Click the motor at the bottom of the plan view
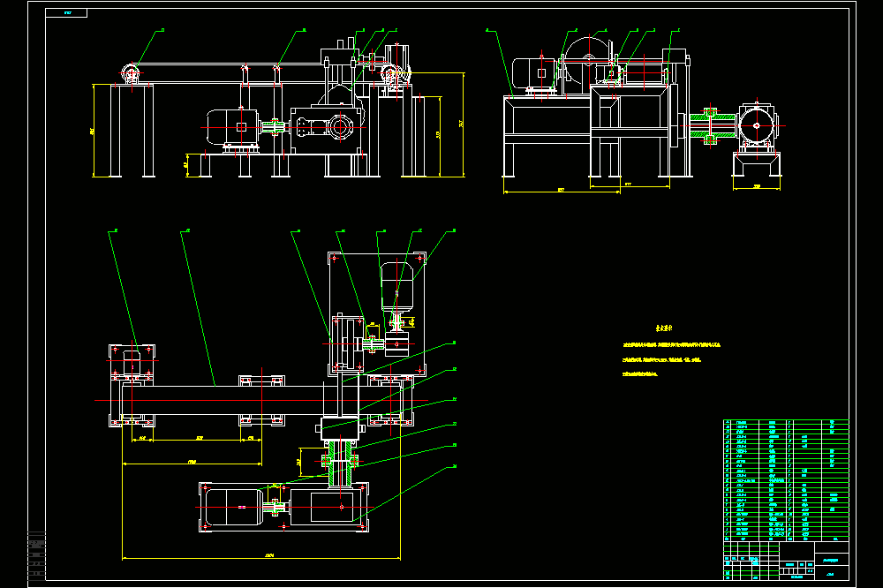The image size is (883, 588). click(235, 507)
